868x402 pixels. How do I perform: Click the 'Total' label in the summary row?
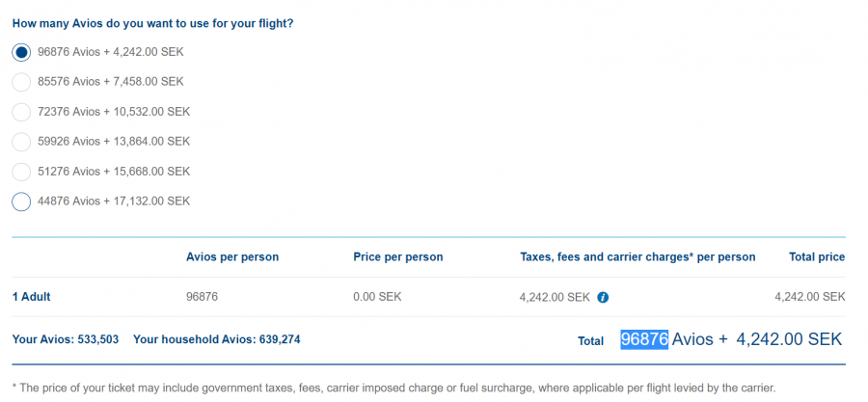tap(590, 340)
